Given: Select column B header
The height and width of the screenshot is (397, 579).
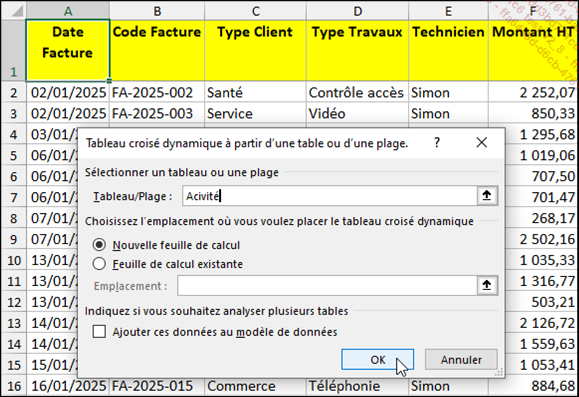Looking at the screenshot, I should point(157,10).
